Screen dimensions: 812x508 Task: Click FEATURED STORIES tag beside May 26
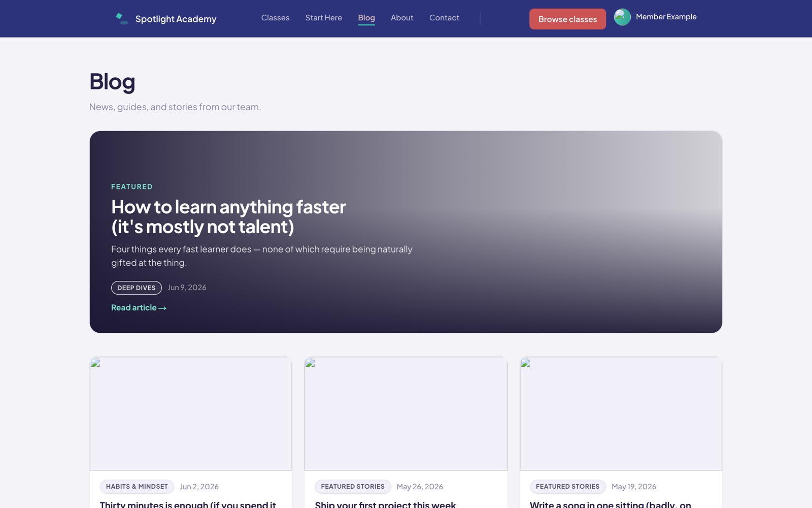[x=353, y=487]
